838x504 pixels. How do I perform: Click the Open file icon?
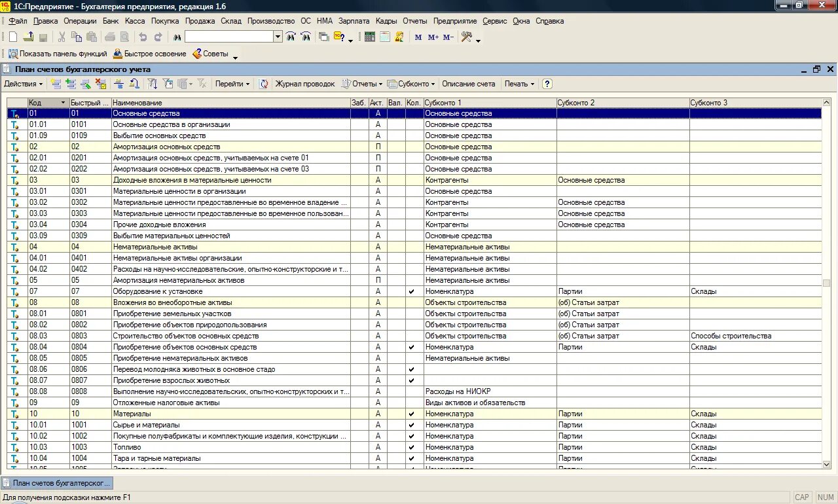click(x=28, y=37)
